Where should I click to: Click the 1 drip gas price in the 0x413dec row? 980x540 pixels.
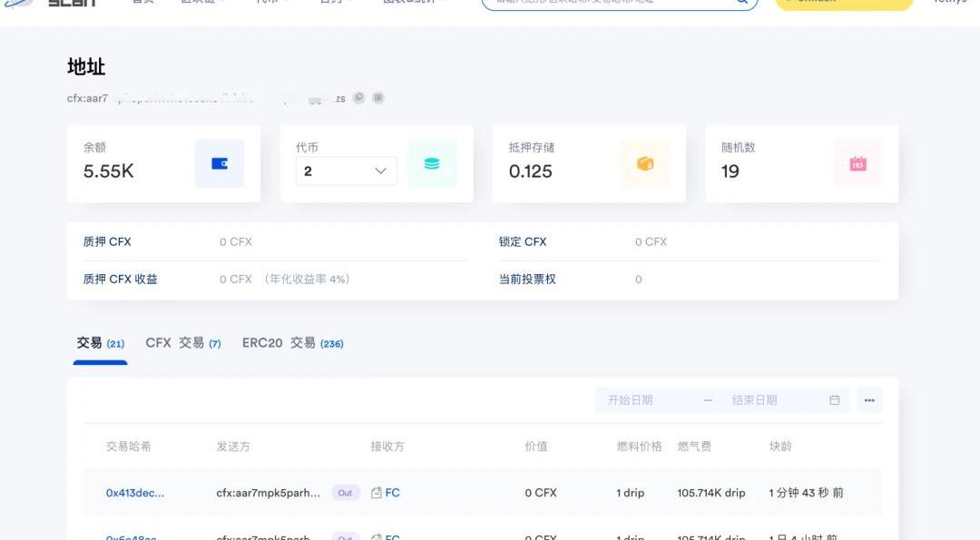coord(630,493)
